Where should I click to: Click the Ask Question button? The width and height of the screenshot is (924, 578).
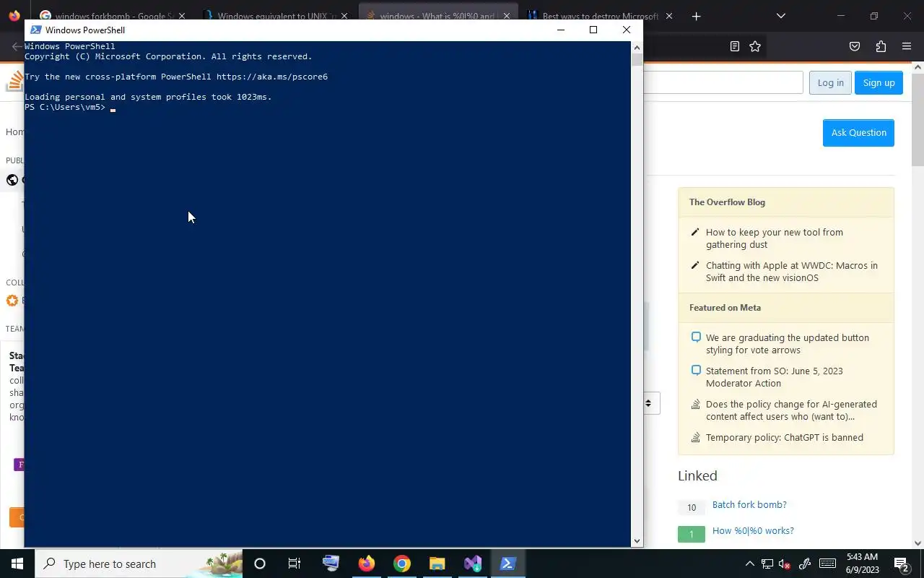click(858, 133)
